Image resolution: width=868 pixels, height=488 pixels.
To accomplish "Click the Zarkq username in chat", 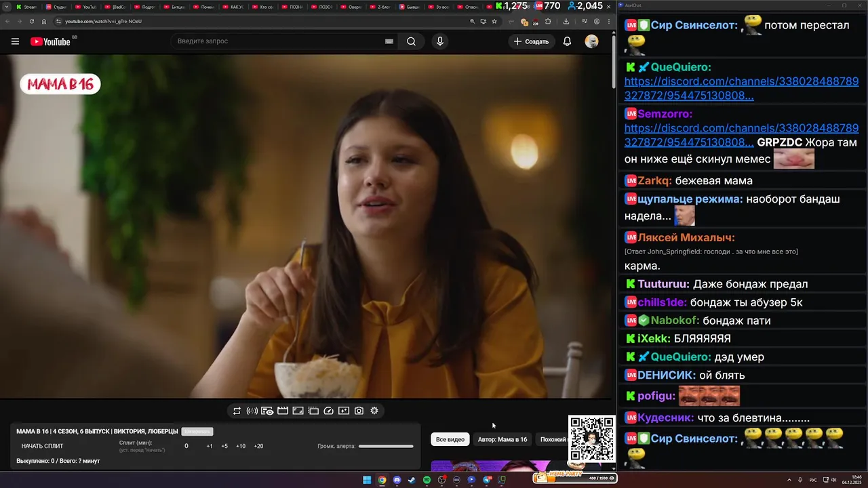I will pyautogui.click(x=654, y=181).
